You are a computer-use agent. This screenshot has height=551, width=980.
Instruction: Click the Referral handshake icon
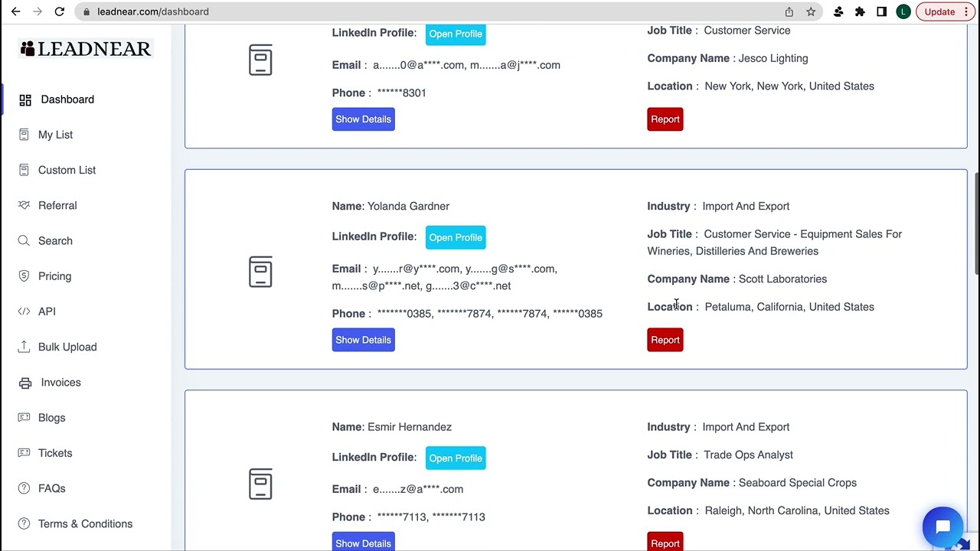(24, 205)
